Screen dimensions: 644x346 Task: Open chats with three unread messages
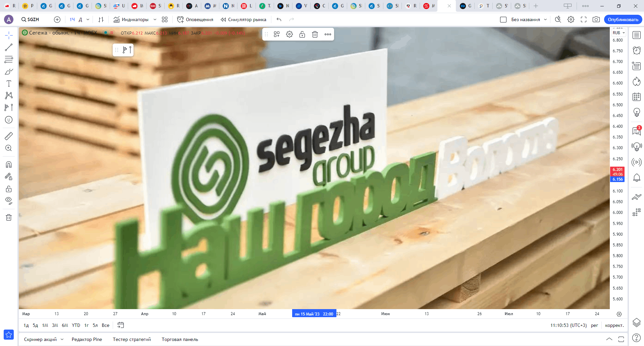point(637,131)
